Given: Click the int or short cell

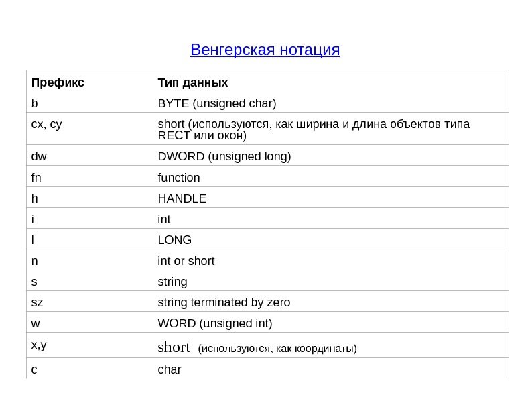Looking at the screenshot, I should [x=186, y=261].
